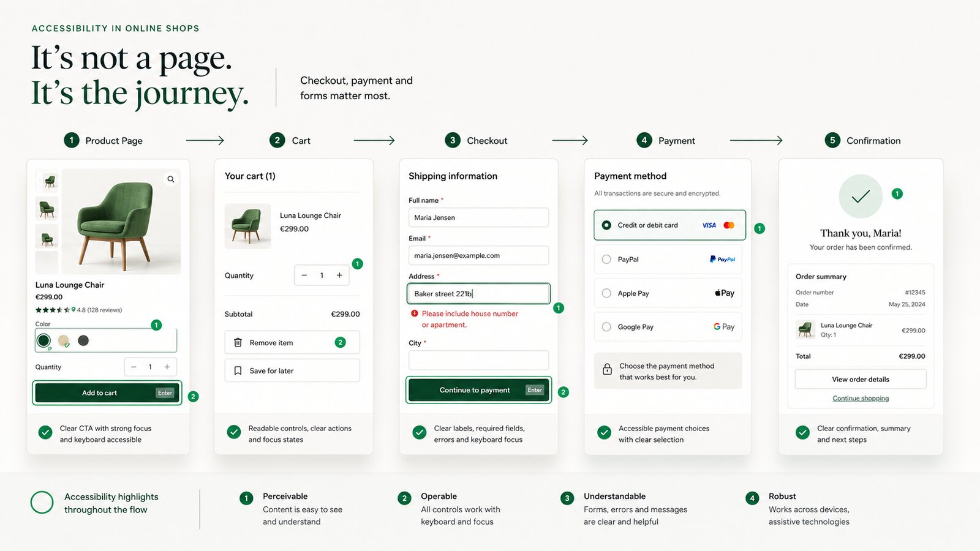Click the green ring icon by Accessibility highlights
This screenshot has width=980, height=551.
(x=42, y=502)
